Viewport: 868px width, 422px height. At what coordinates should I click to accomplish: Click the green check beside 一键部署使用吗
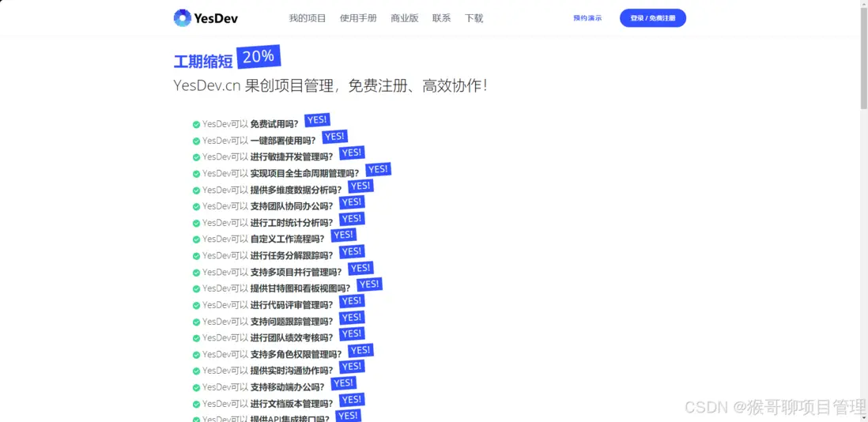click(196, 141)
